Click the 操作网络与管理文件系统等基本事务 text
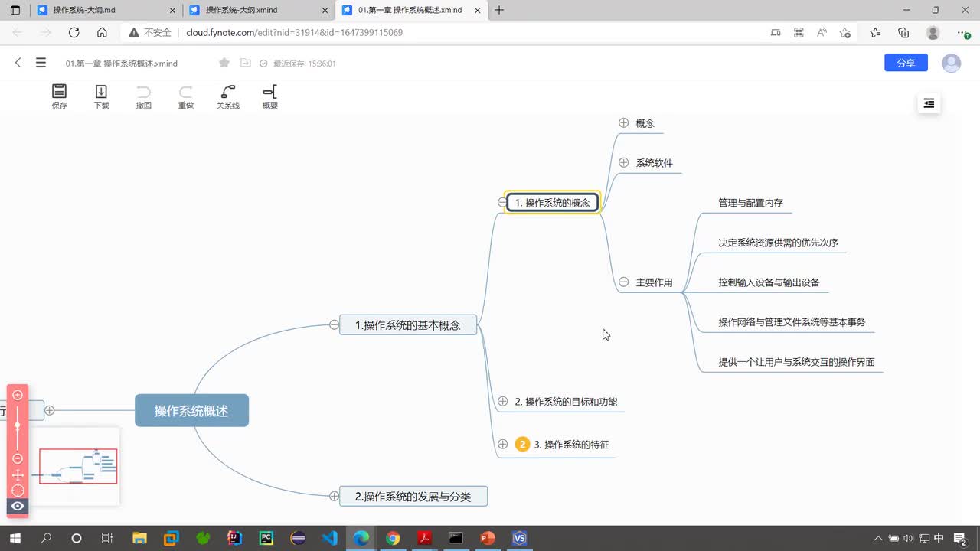 click(x=792, y=322)
